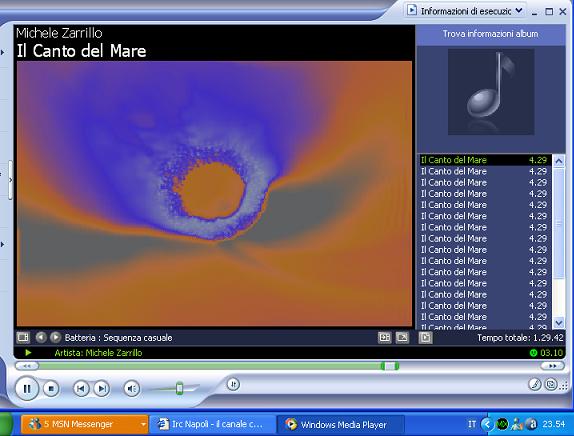
Task: Click the 'Artista: Michele Zarrillo' status text
Action: 98,353
